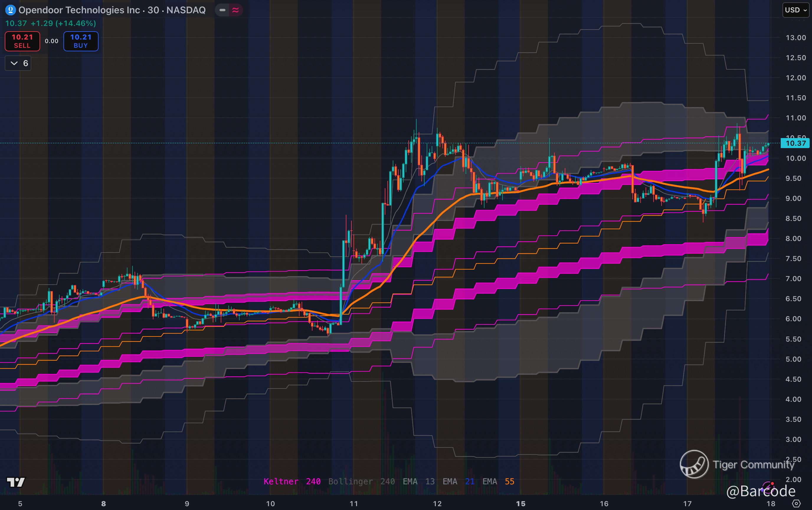Click the pink approximate-equals status icon
Image resolution: width=812 pixels, height=510 pixels.
[235, 10]
